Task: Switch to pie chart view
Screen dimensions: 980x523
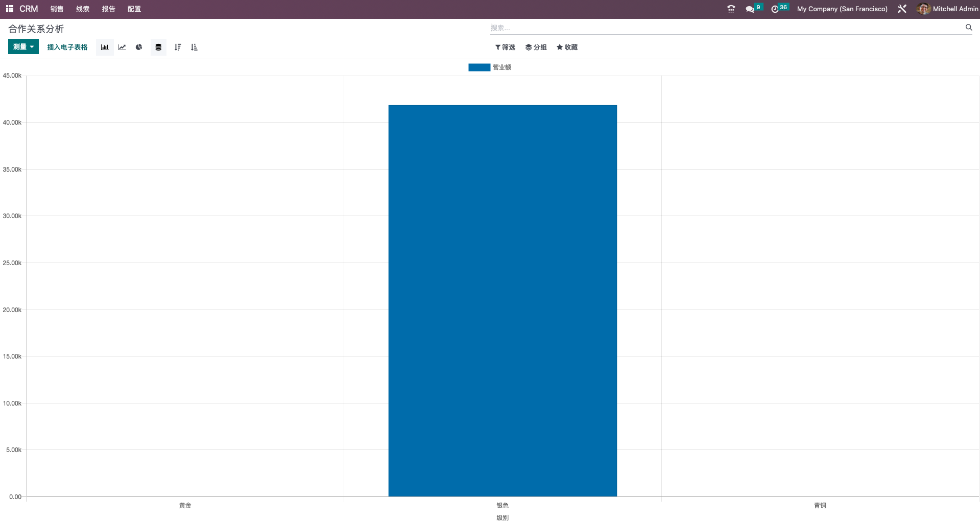Action: [139, 47]
